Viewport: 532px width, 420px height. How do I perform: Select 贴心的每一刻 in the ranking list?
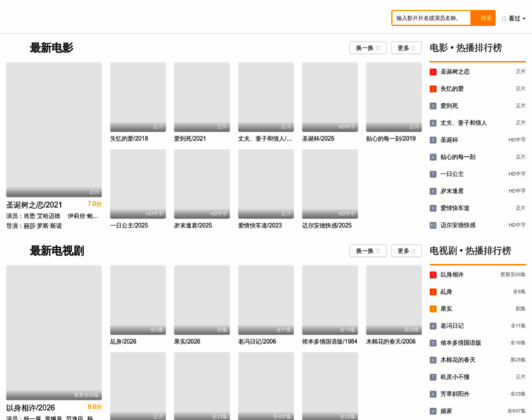coord(477,157)
